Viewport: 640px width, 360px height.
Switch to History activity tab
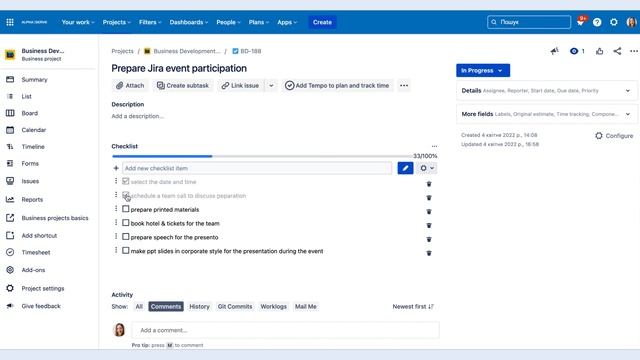point(199,307)
